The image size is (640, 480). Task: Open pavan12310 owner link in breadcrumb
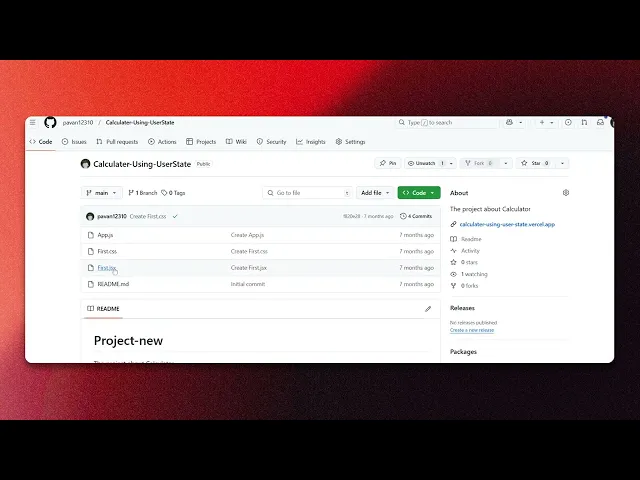[x=78, y=122]
